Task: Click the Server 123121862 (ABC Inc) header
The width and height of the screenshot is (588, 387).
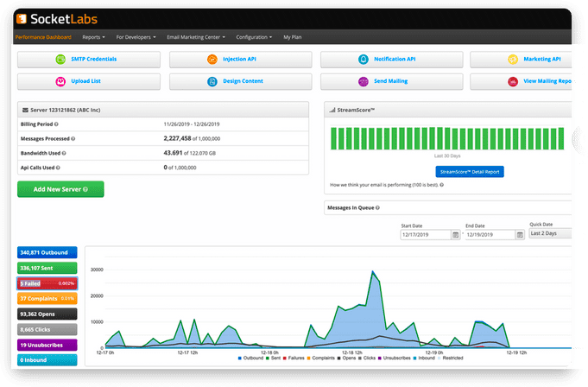Action: pyautogui.click(x=163, y=110)
